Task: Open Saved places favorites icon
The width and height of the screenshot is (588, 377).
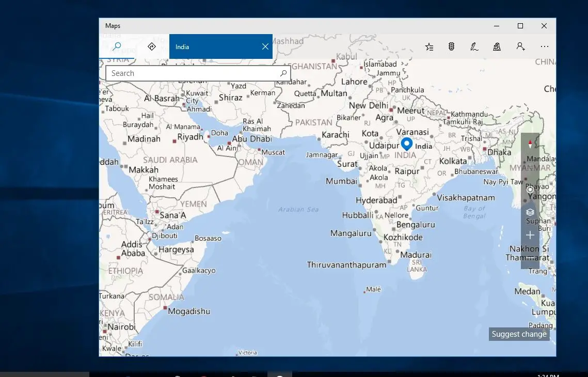Action: click(x=429, y=46)
